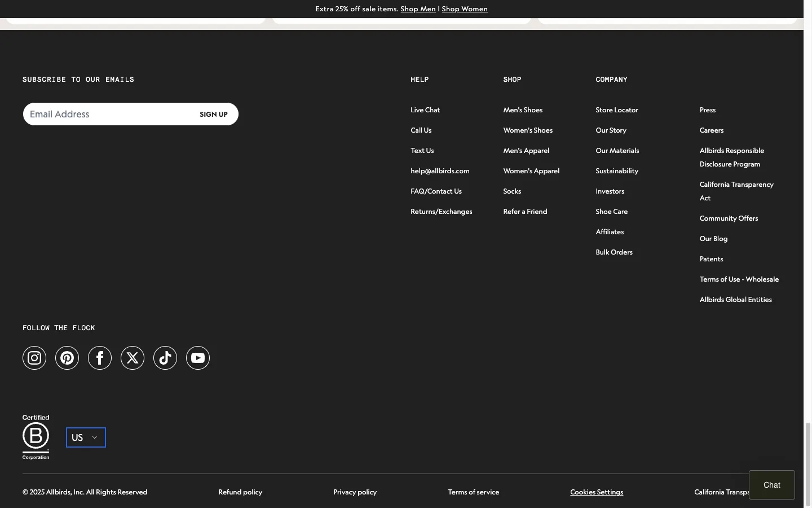Click help@allbirds.com email link
Screen dimensions: 812x508
pyautogui.click(x=440, y=171)
